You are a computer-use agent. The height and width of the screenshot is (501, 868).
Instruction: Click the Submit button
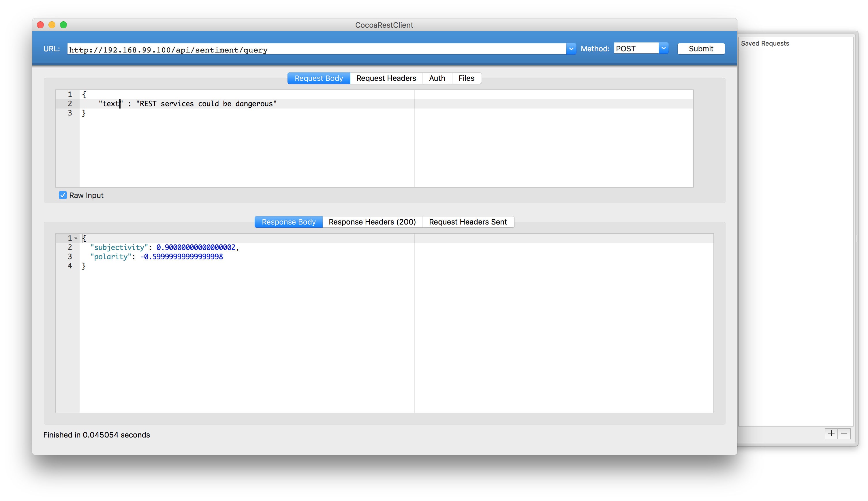click(x=700, y=48)
